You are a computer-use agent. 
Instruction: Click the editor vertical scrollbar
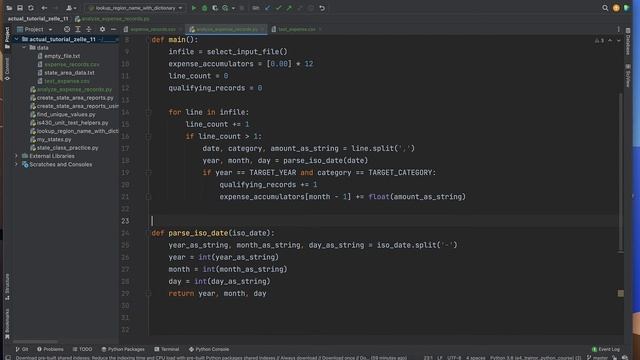(621, 172)
